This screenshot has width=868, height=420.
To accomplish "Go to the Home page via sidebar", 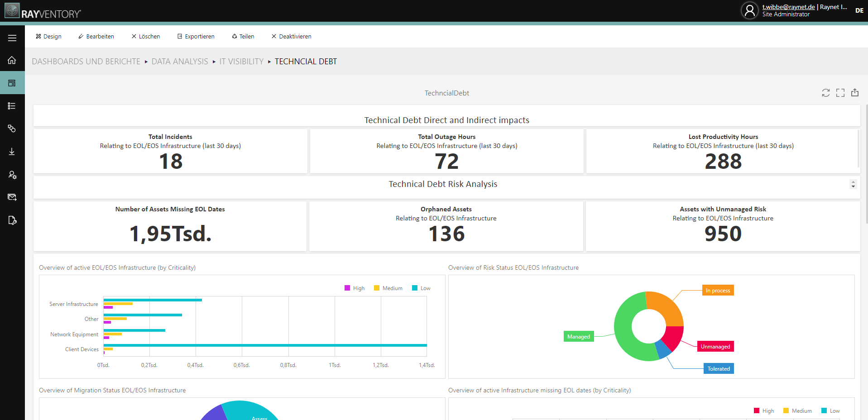I will 12,60.
